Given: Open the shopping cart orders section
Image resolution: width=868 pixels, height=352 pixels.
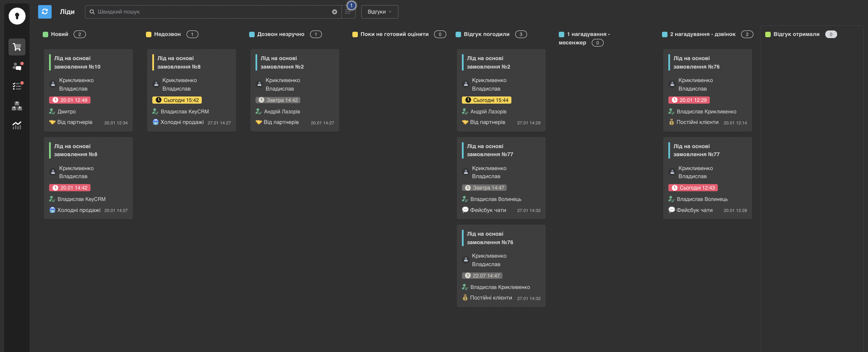Looking at the screenshot, I should point(17,47).
